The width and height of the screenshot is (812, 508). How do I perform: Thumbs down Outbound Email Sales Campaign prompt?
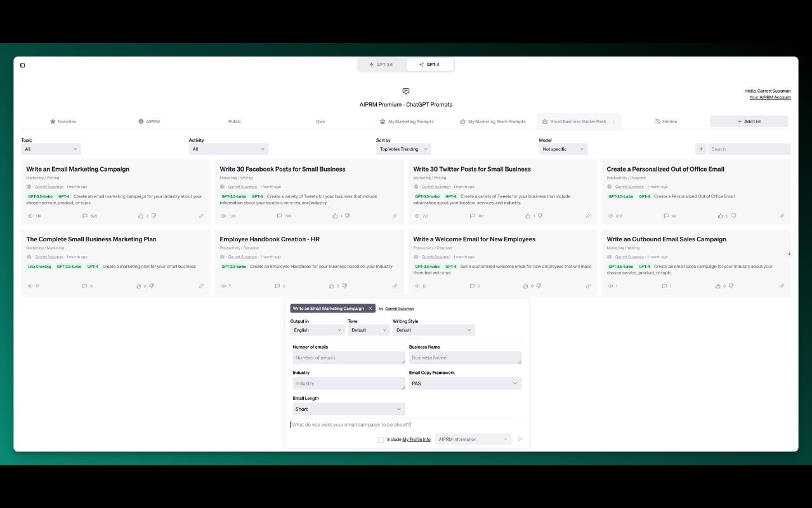click(x=731, y=286)
